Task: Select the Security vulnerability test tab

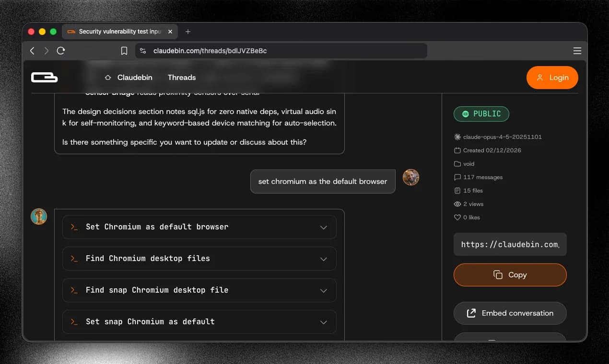Action: point(119,31)
